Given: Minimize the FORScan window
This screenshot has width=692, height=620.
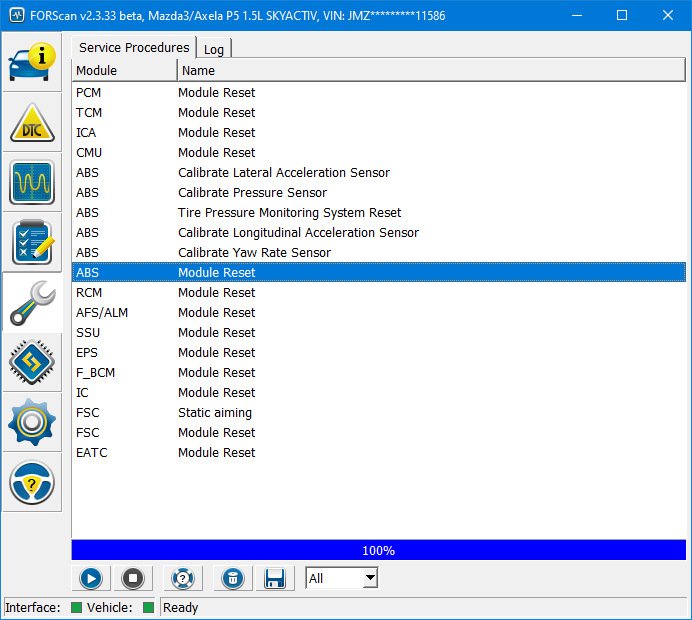Looking at the screenshot, I should click(x=576, y=15).
